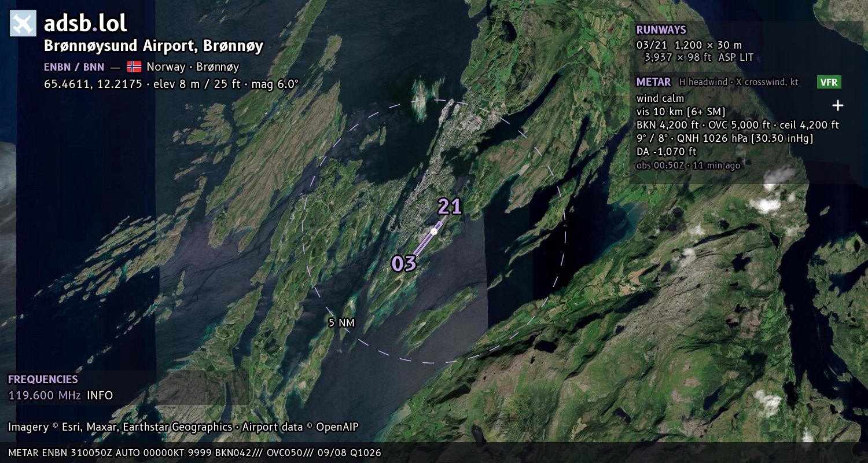Click the Brønnøysund Airport, Brønnøy heading
Image resolution: width=868 pixels, height=463 pixels.
point(154,46)
